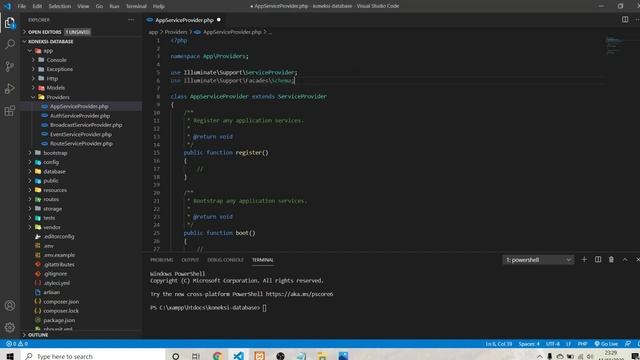Click VS Code taskbar icon
Screen dimensions: 640x360
[238, 356]
